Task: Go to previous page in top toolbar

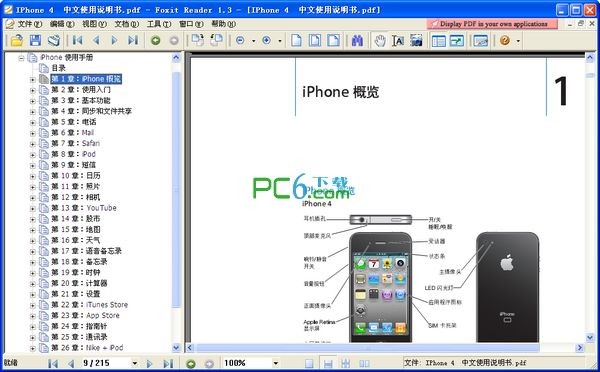Action: pos(96,40)
